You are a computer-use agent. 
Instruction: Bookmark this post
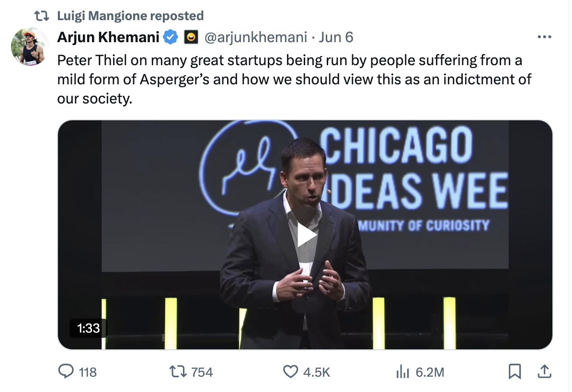(515, 371)
